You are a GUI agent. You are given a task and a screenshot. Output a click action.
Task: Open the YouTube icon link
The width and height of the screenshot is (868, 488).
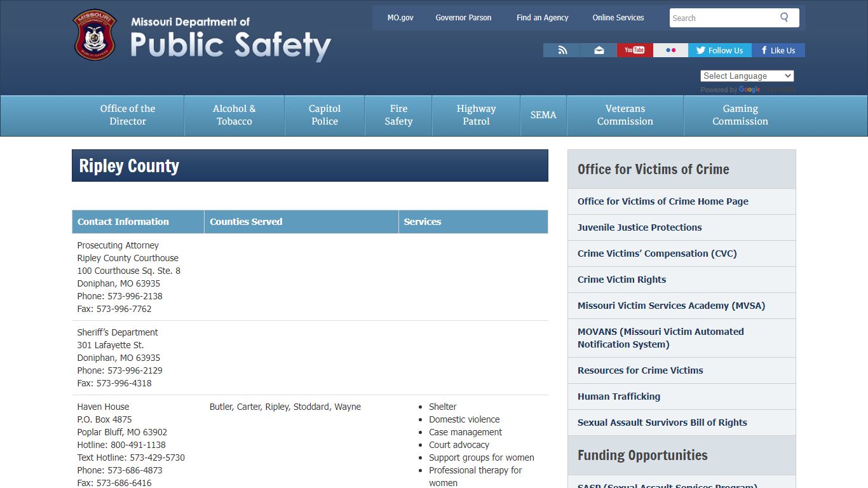[x=634, y=50]
